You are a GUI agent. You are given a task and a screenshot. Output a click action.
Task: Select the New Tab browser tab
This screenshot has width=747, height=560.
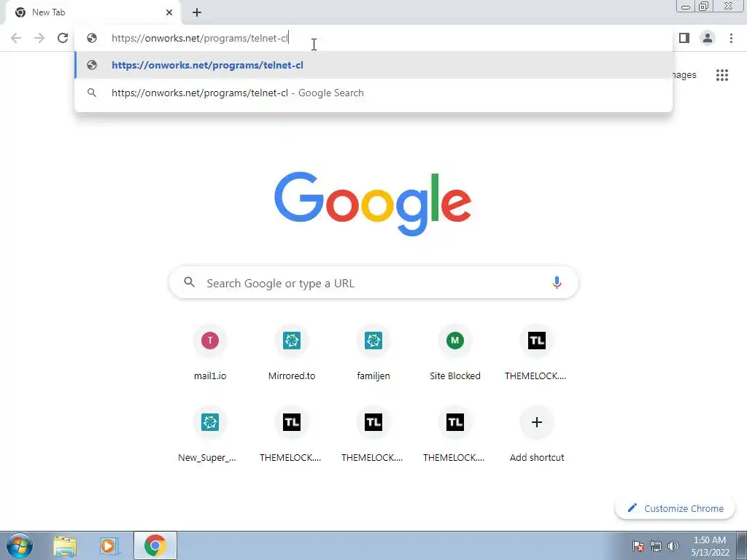93,12
